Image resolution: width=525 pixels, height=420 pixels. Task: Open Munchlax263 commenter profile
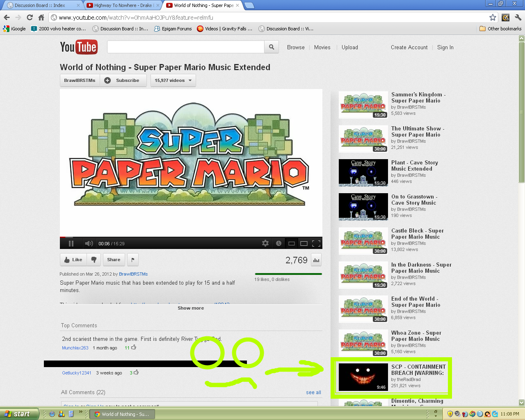(x=75, y=348)
